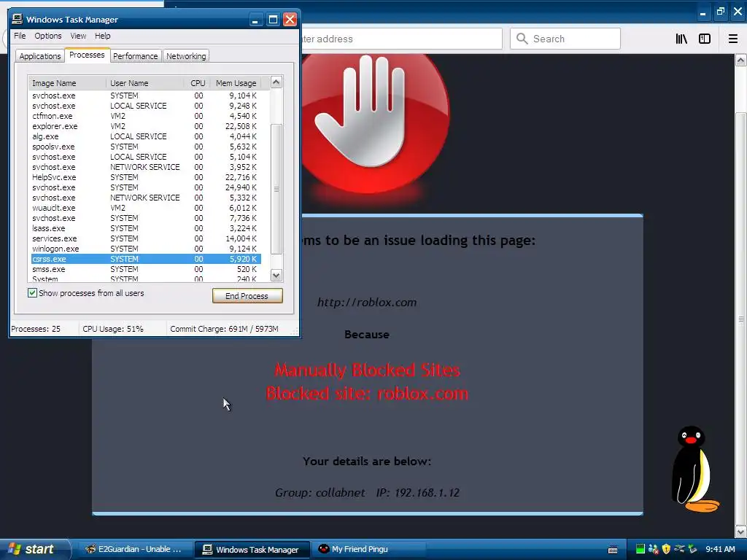Restore down the browser window
747x560 pixels.
721,12
